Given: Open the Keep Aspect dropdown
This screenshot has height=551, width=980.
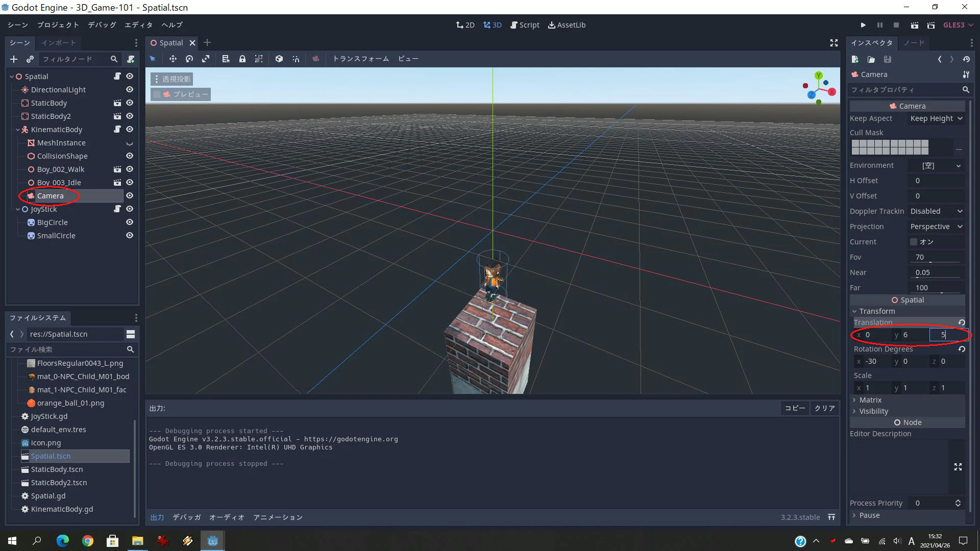Looking at the screenshot, I should [936, 118].
